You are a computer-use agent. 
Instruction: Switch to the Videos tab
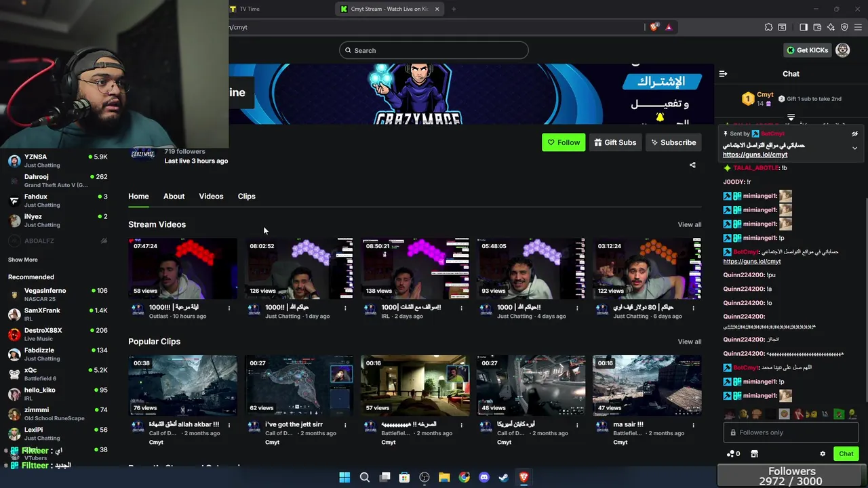pyautogui.click(x=211, y=196)
